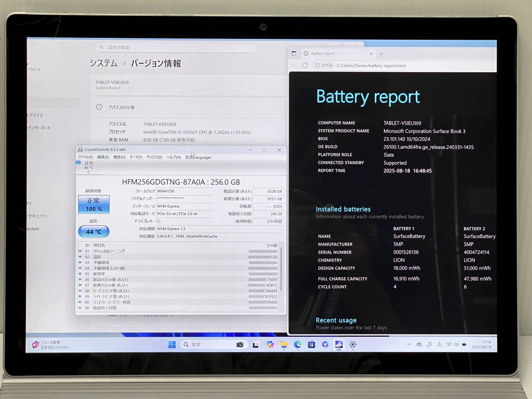Click the PCIe 3.0 x4 transfer mode field

tap(184, 214)
